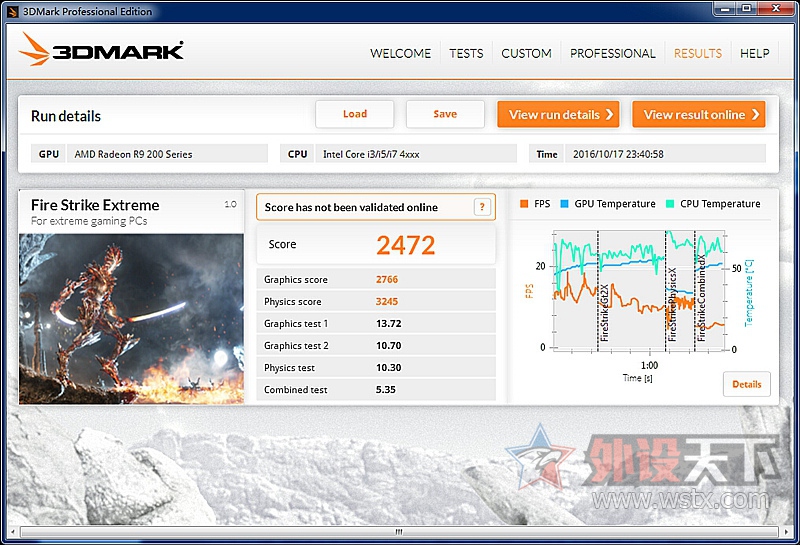Click the Run details heading
This screenshot has width=800, height=545.
point(66,116)
